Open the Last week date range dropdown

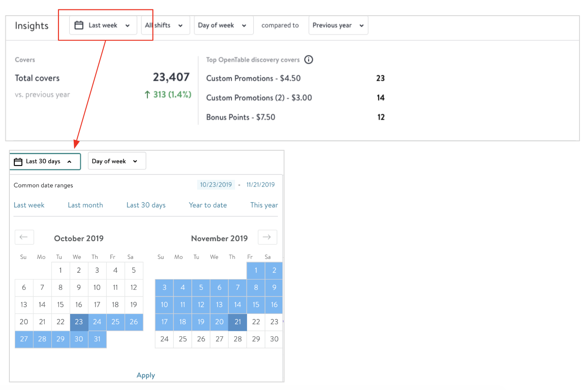(x=103, y=25)
